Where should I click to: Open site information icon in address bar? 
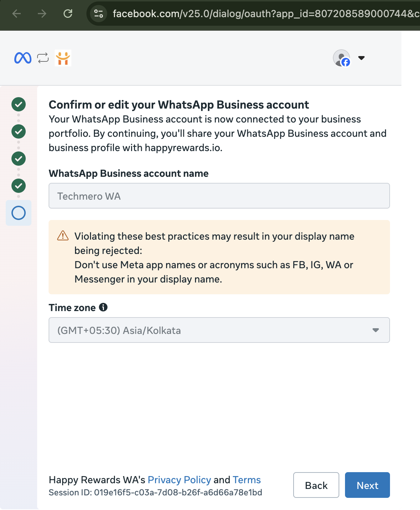(x=99, y=14)
